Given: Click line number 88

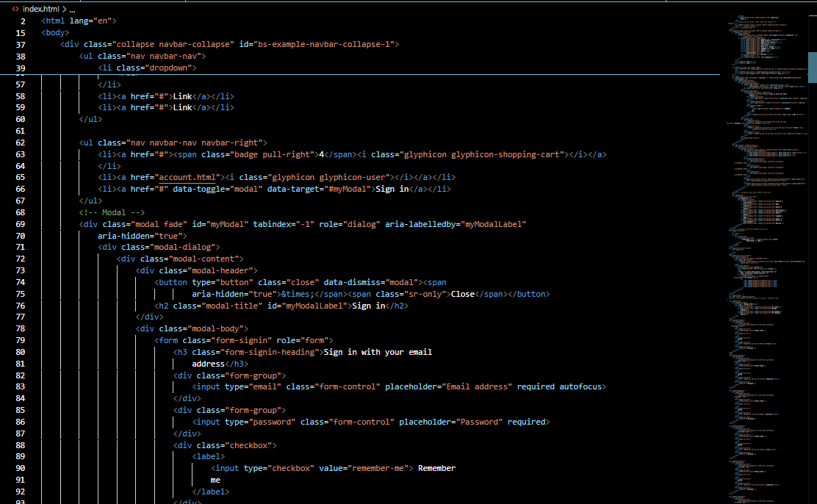Looking at the screenshot, I should point(20,445).
